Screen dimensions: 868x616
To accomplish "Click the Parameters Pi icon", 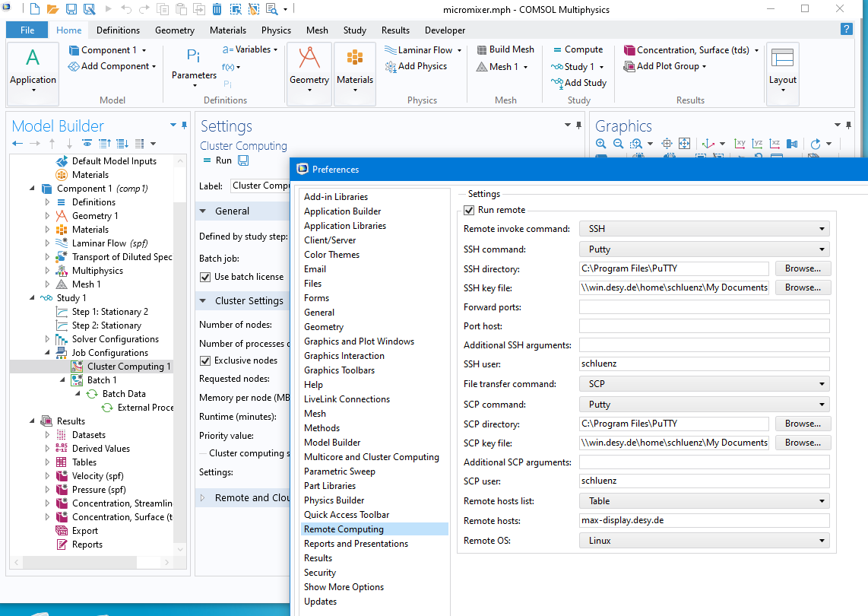I will point(193,56).
